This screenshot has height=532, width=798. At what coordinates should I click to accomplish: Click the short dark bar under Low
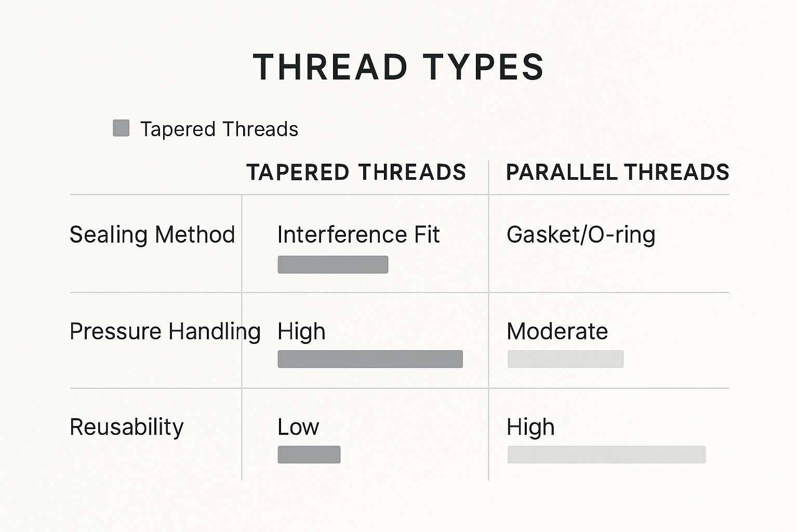click(x=309, y=455)
